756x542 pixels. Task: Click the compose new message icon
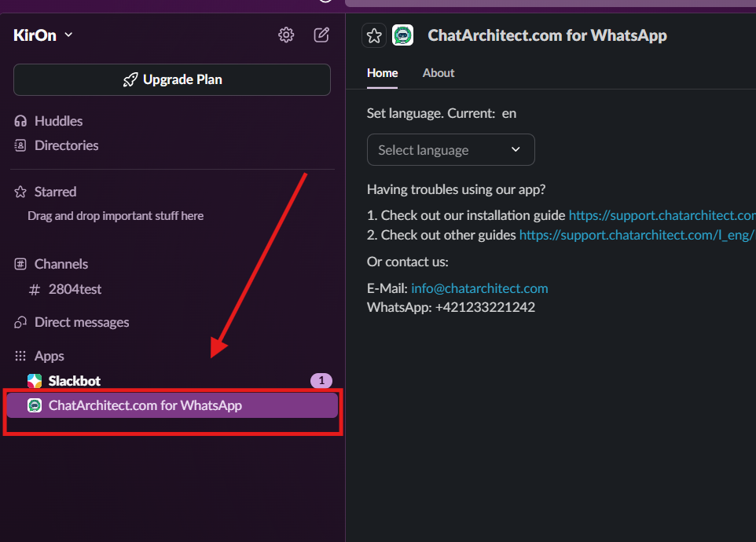click(321, 35)
